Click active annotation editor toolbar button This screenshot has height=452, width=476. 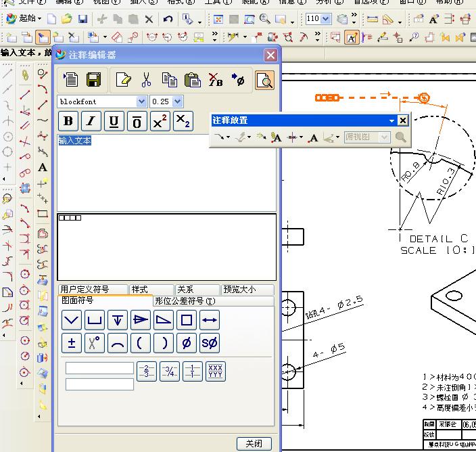[x=352, y=37]
